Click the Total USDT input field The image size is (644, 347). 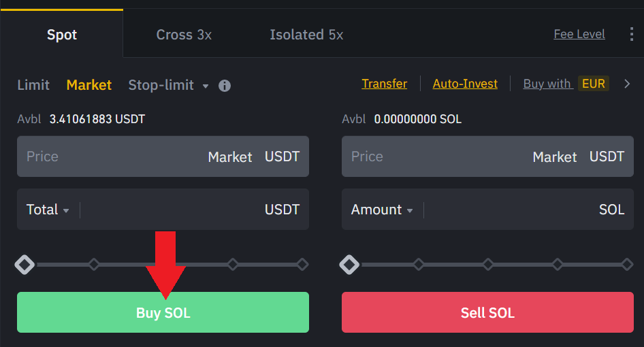click(x=170, y=210)
